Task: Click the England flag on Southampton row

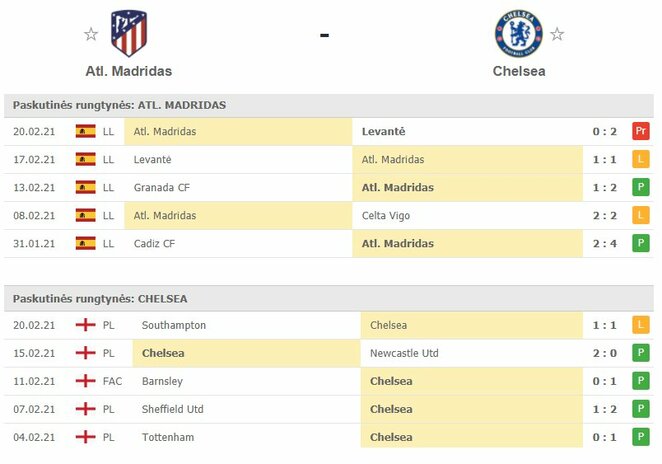Action: pyautogui.click(x=85, y=325)
